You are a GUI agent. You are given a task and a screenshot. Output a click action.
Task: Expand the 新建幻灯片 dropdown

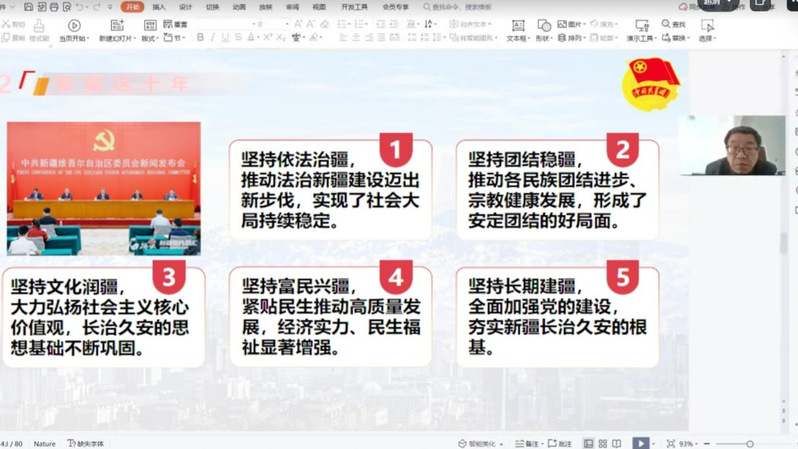pos(116,38)
